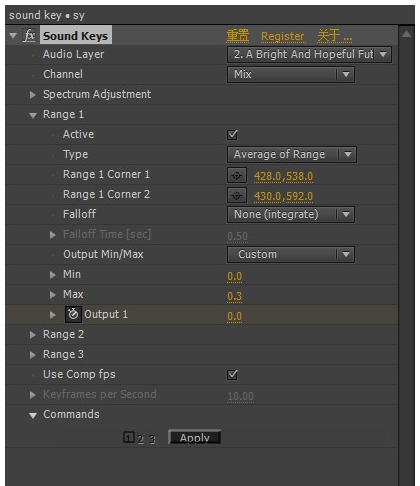Collapse the Sound Keys effect twirl arrow

point(13,36)
